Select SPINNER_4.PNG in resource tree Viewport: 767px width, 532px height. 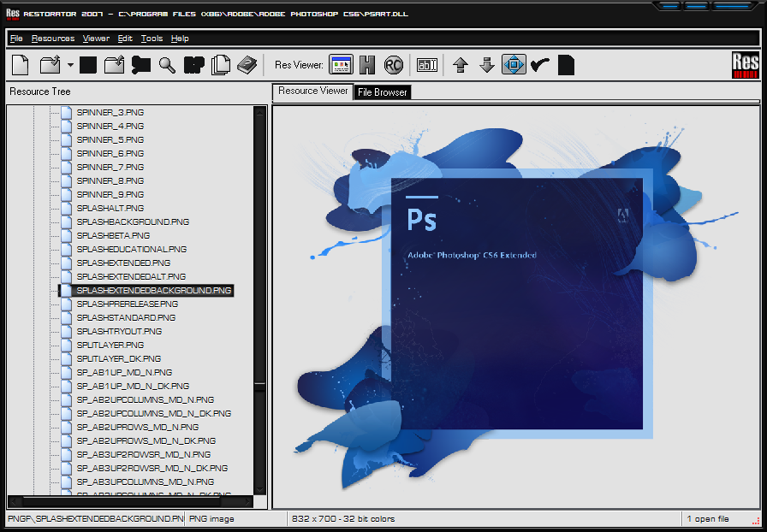(110, 126)
